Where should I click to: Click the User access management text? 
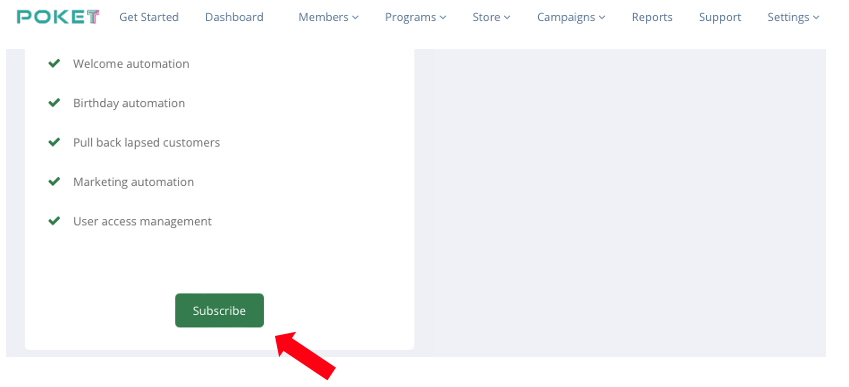coord(142,221)
